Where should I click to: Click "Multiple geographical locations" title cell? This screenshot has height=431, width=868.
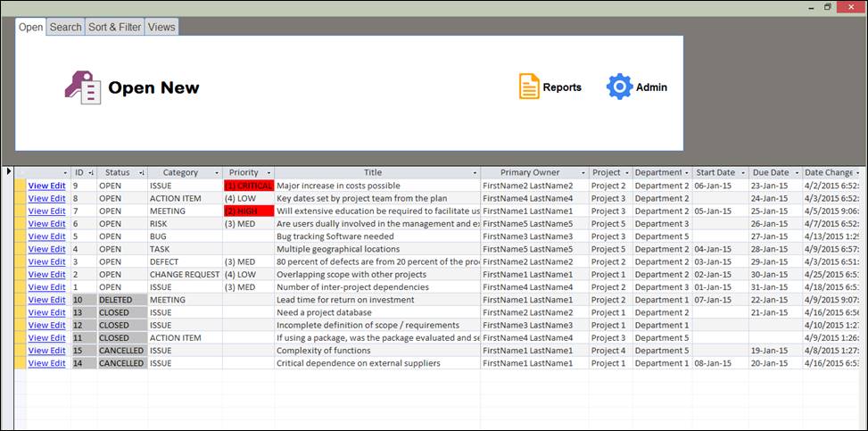point(377,249)
